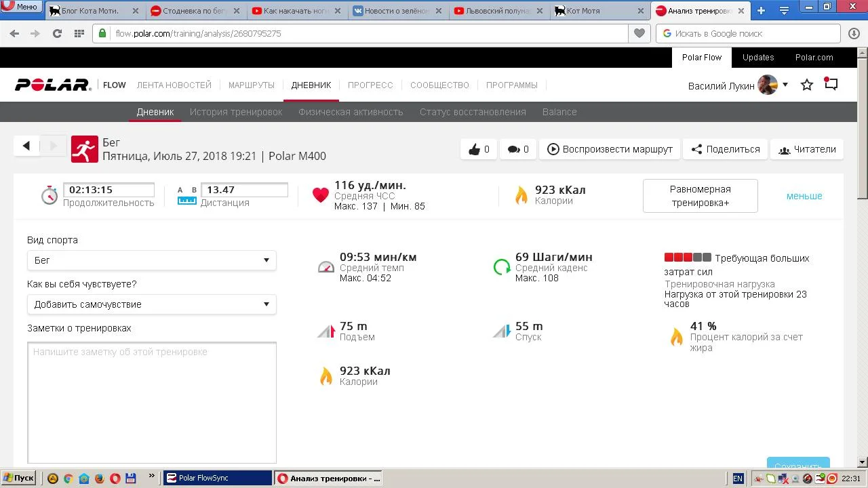Reload the page using browser refresh icon
Viewport: 868px width, 488px height.
57,33
